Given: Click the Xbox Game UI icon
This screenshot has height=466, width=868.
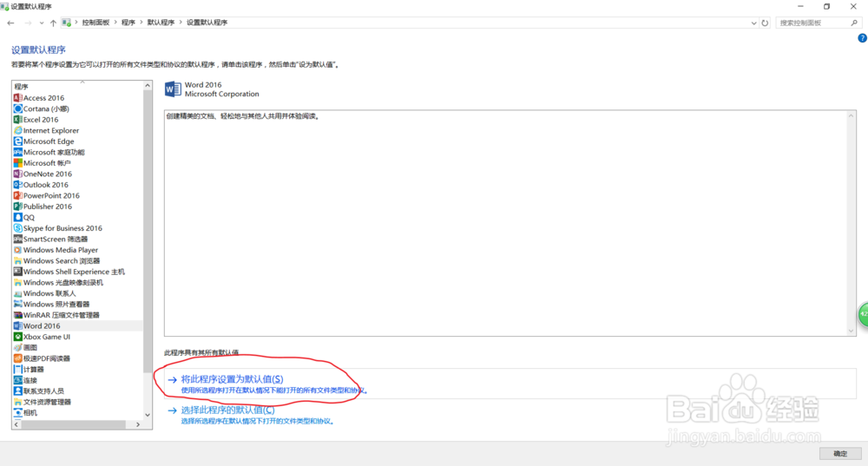Looking at the screenshot, I should [17, 337].
